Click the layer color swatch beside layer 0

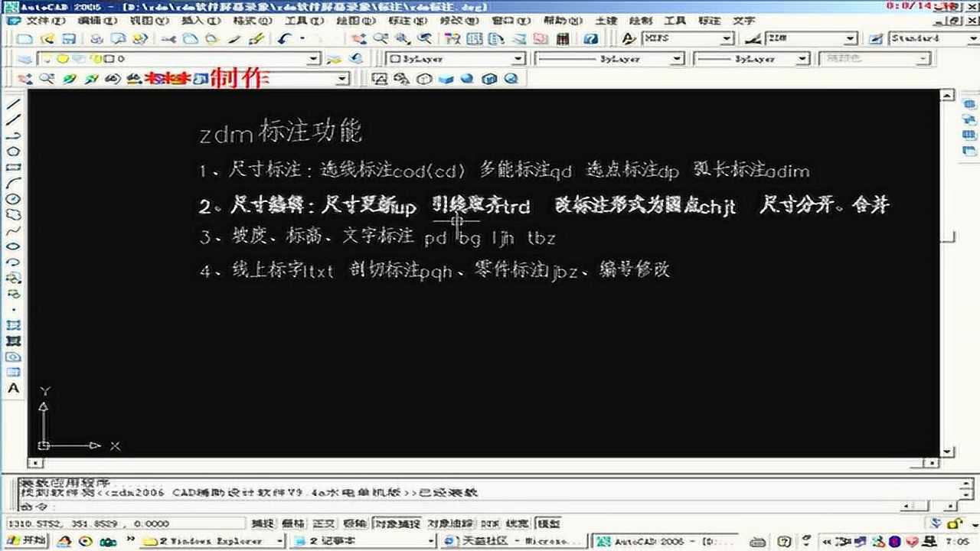(108, 59)
